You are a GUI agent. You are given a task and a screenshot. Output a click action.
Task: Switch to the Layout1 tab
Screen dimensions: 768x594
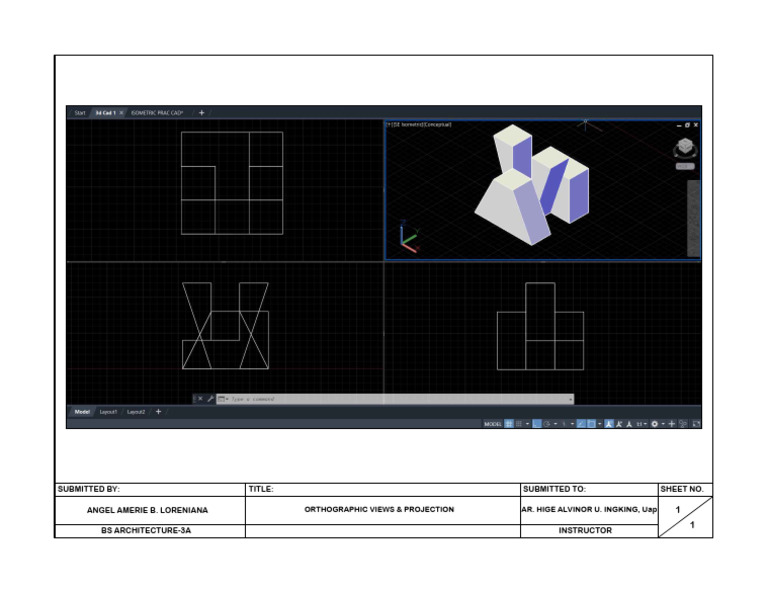108,412
